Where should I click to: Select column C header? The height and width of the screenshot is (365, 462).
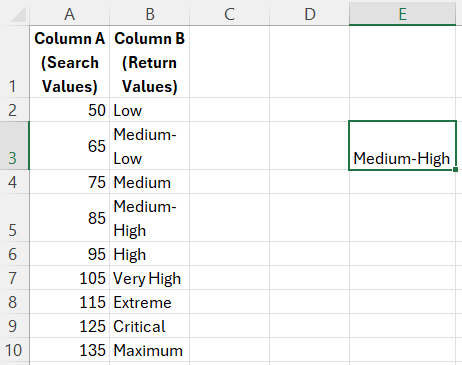[x=229, y=13]
